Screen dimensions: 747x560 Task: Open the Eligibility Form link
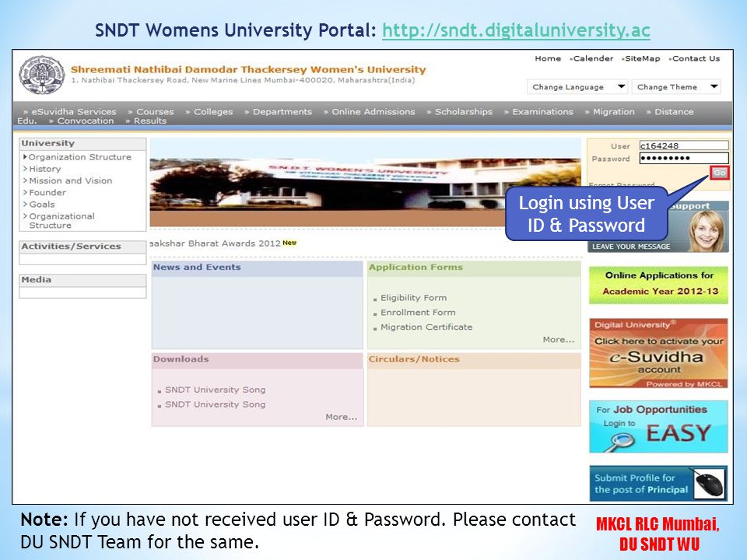pyautogui.click(x=413, y=298)
